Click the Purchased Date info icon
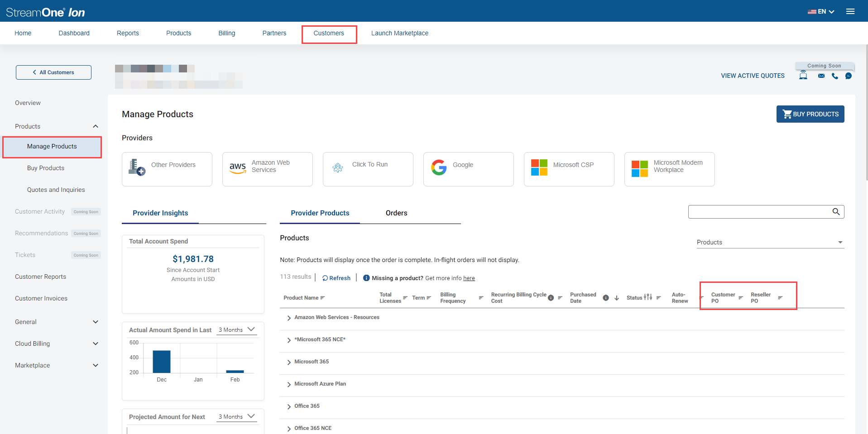This screenshot has height=434, width=868. pos(606,298)
